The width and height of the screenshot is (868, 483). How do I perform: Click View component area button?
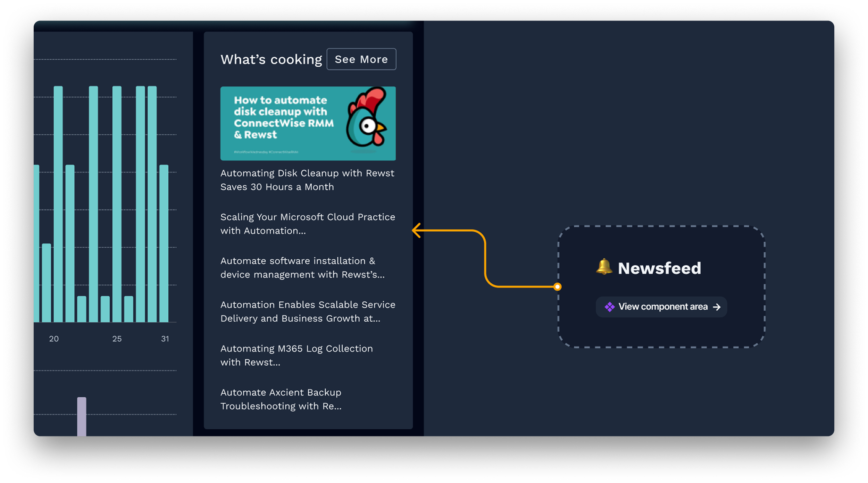click(x=662, y=307)
